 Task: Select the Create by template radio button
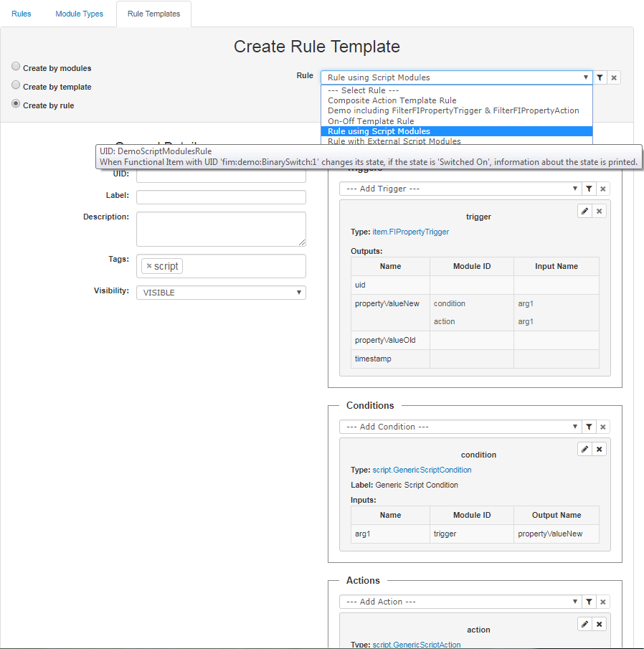(x=16, y=85)
